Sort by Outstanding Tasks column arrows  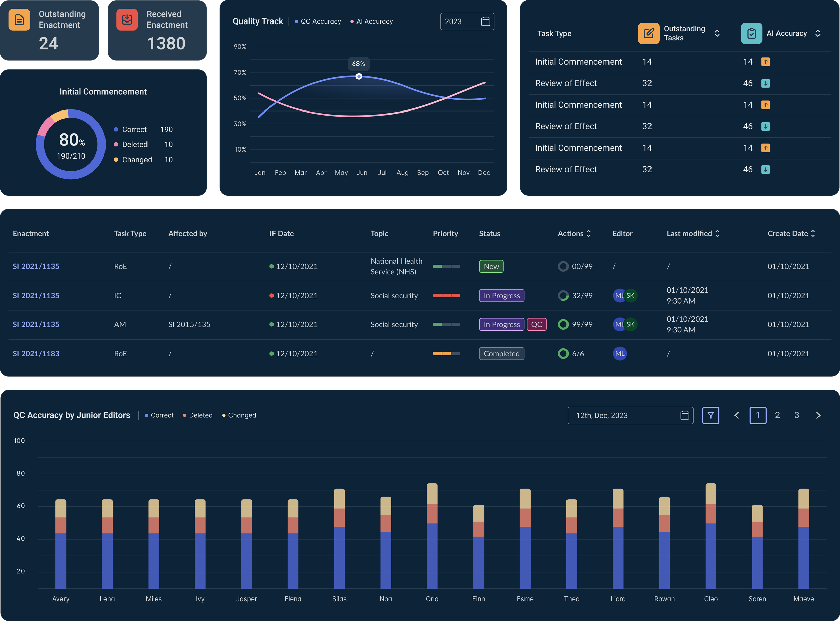pos(717,33)
